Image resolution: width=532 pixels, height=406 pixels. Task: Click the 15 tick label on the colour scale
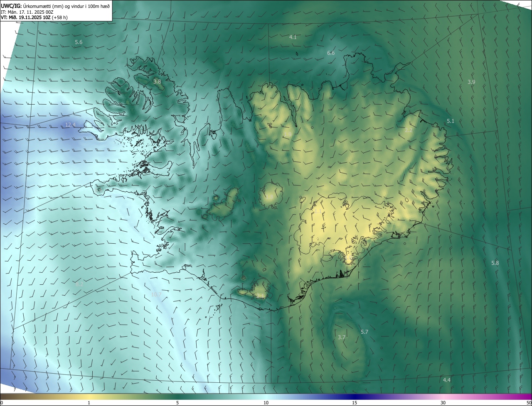coord(355,403)
